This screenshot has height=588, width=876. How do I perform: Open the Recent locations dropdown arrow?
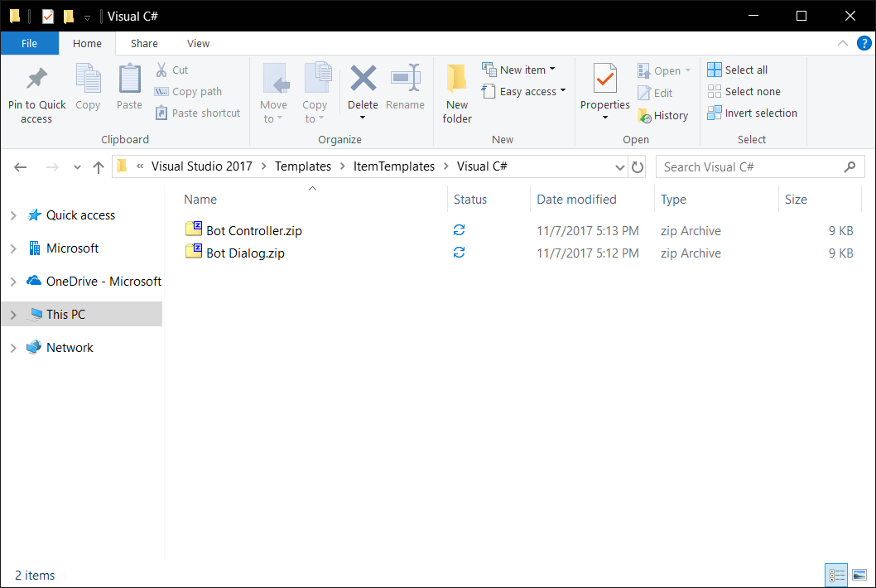[x=77, y=167]
